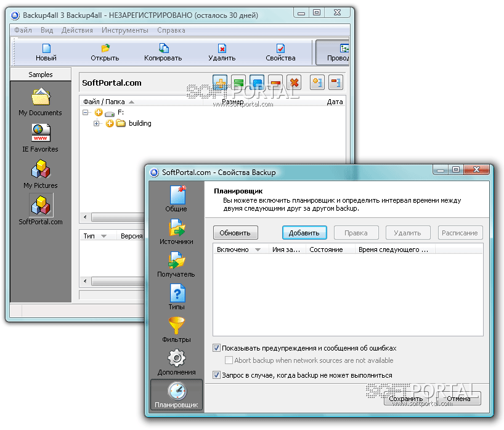Click the Размер column header

pyautogui.click(x=233, y=102)
